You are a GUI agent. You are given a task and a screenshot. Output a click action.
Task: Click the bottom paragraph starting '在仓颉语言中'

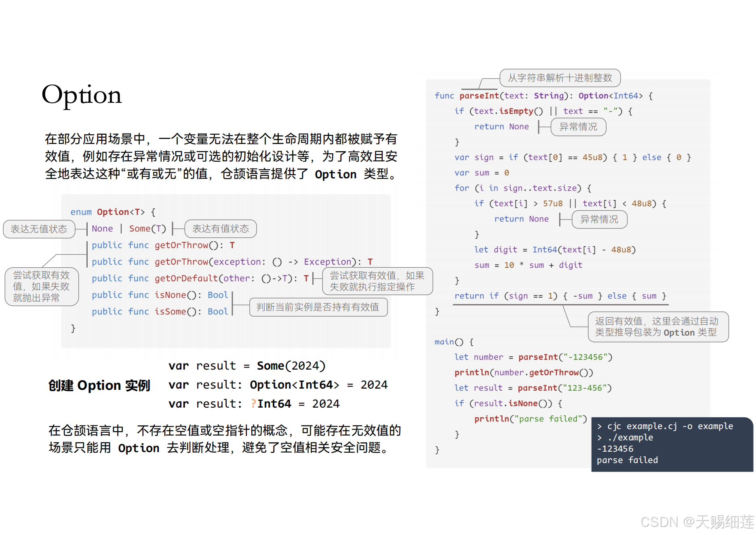coord(225,439)
